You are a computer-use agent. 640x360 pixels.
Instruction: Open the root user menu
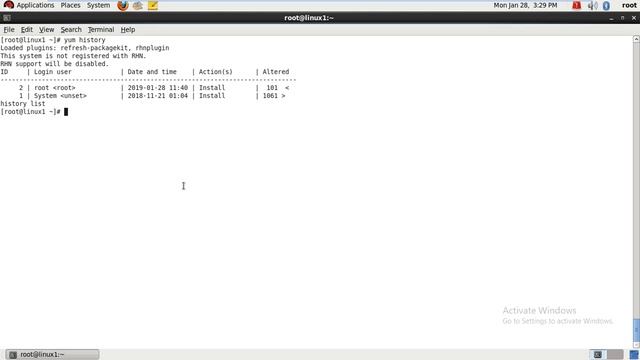tap(629, 5)
